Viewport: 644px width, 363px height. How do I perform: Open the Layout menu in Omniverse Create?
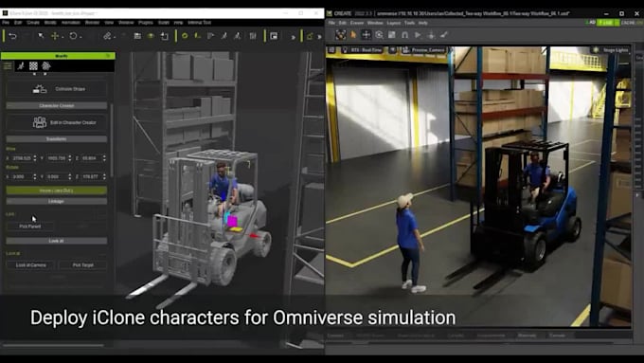(393, 23)
